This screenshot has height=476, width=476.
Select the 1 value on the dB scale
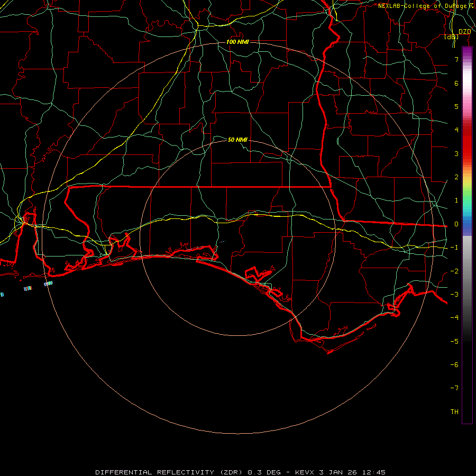(456, 200)
